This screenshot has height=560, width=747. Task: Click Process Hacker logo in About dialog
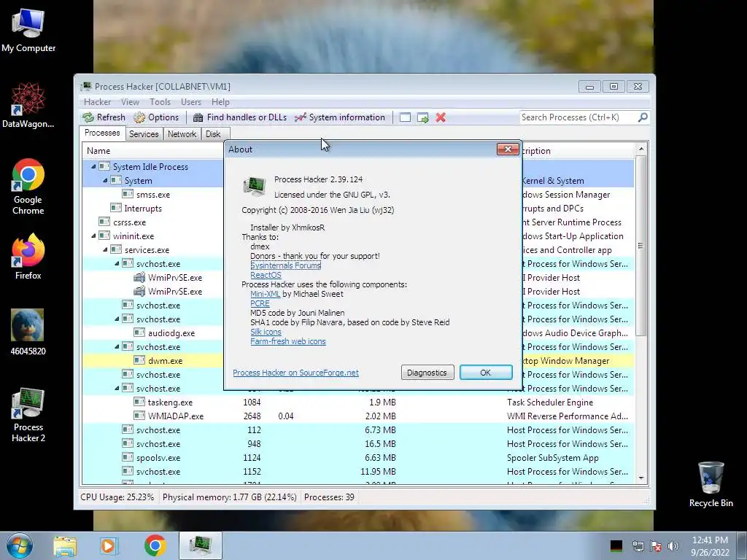click(x=254, y=186)
